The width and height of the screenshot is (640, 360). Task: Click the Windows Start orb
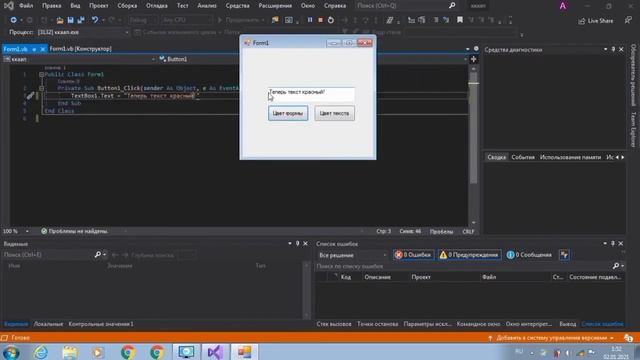pyautogui.click(x=11, y=352)
